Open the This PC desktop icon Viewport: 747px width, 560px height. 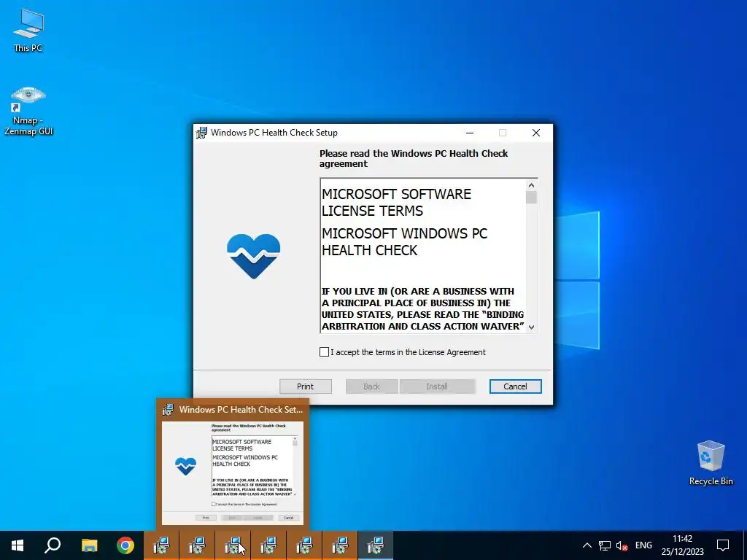pos(28,31)
